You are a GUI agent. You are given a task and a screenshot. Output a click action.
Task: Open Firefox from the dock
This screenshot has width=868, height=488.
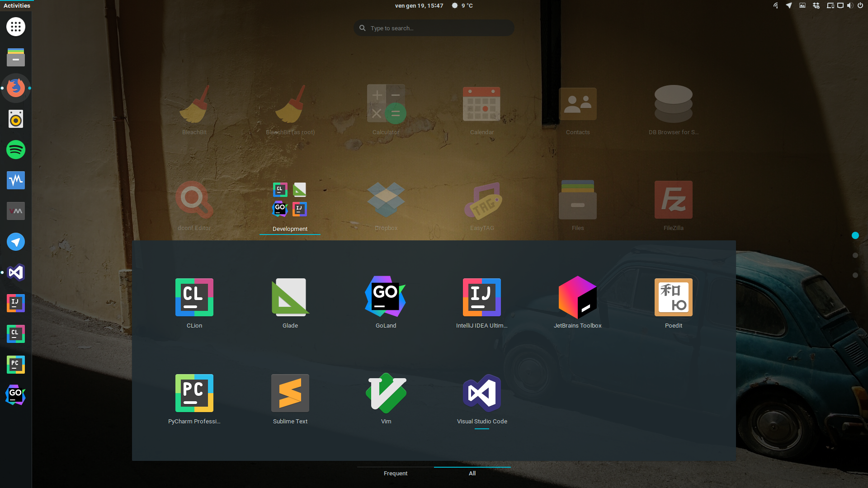point(15,88)
